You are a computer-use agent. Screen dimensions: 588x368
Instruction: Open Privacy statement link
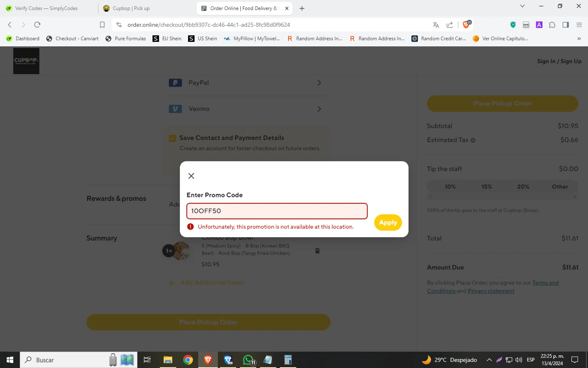coord(491,291)
